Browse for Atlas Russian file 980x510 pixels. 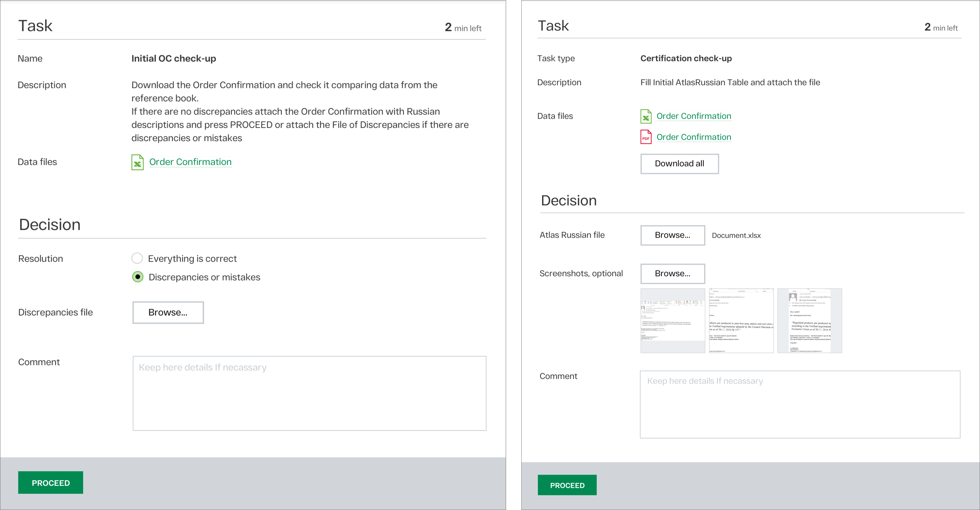[x=672, y=235]
